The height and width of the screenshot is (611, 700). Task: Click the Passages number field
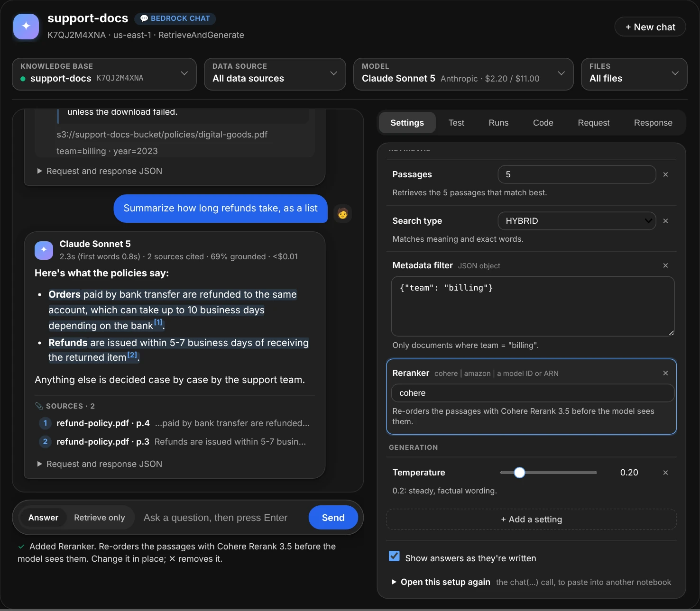point(577,174)
